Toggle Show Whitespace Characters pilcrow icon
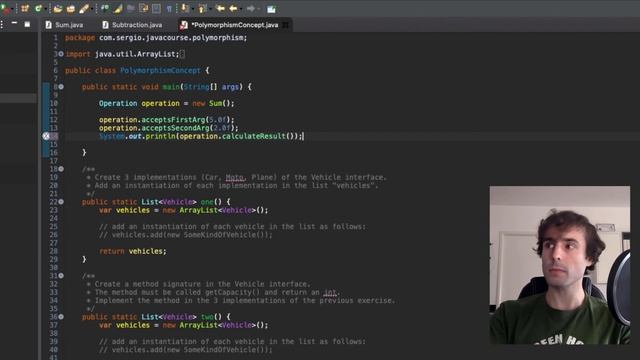 (169, 8)
